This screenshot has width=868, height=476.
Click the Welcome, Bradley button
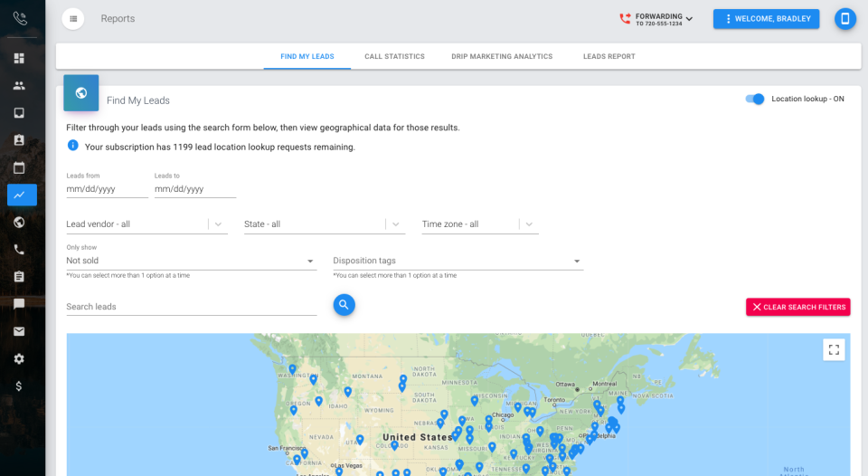766,19
